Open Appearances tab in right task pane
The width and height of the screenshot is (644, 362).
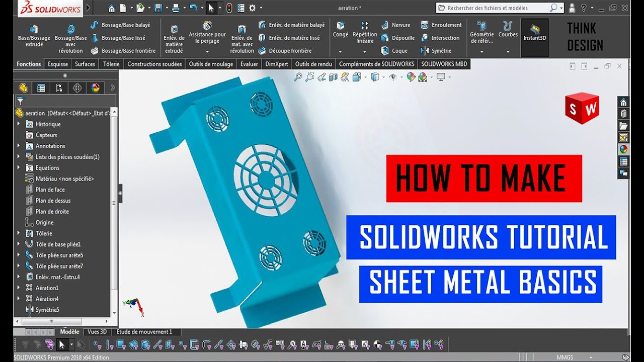(x=623, y=149)
